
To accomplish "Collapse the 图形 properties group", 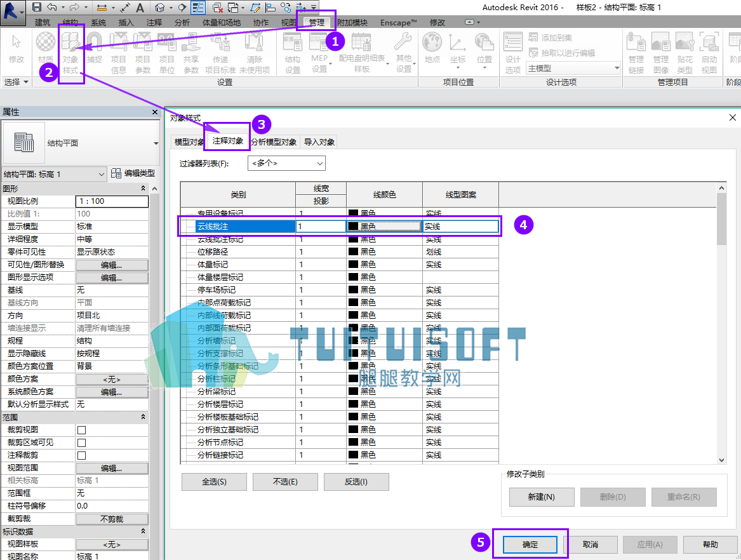I will 144,189.
